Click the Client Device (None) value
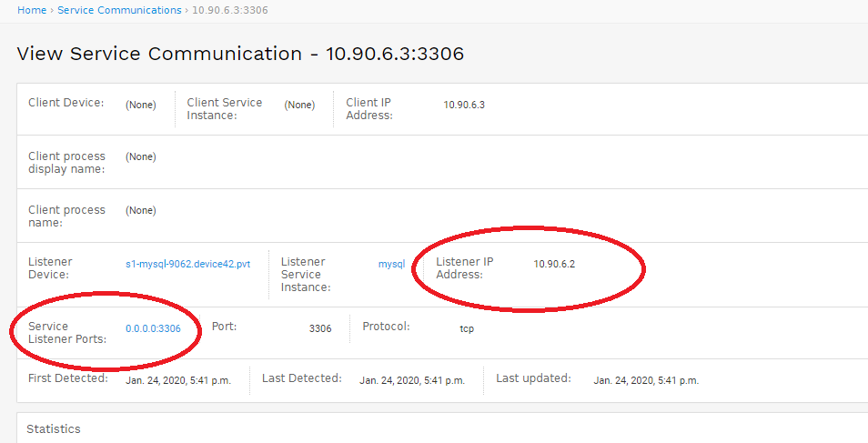The height and width of the screenshot is (443, 868). coord(141,105)
